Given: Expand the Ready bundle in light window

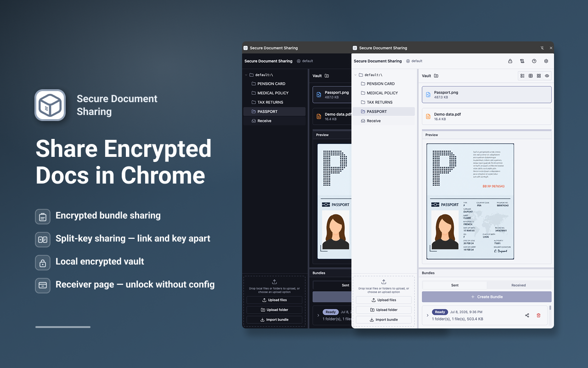Looking at the screenshot, I should 427,316.
